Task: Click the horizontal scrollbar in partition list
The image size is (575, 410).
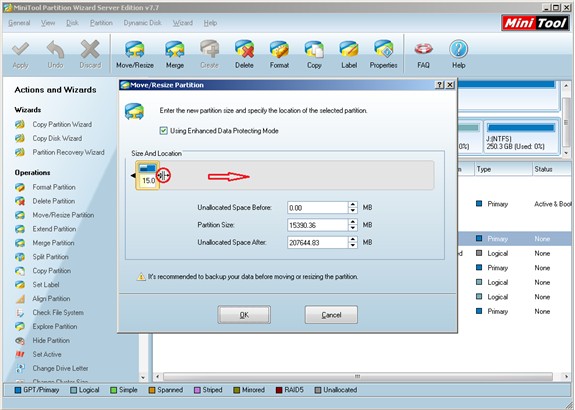Action: click(358, 377)
